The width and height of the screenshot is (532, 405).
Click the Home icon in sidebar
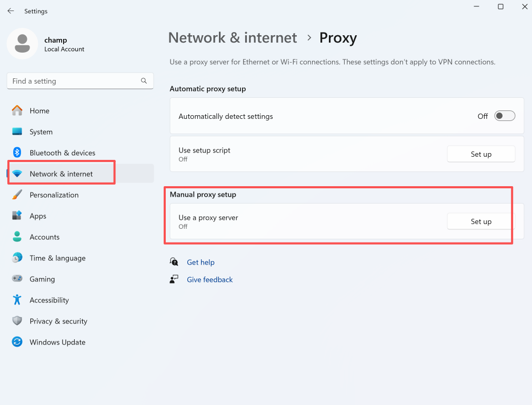coord(17,111)
